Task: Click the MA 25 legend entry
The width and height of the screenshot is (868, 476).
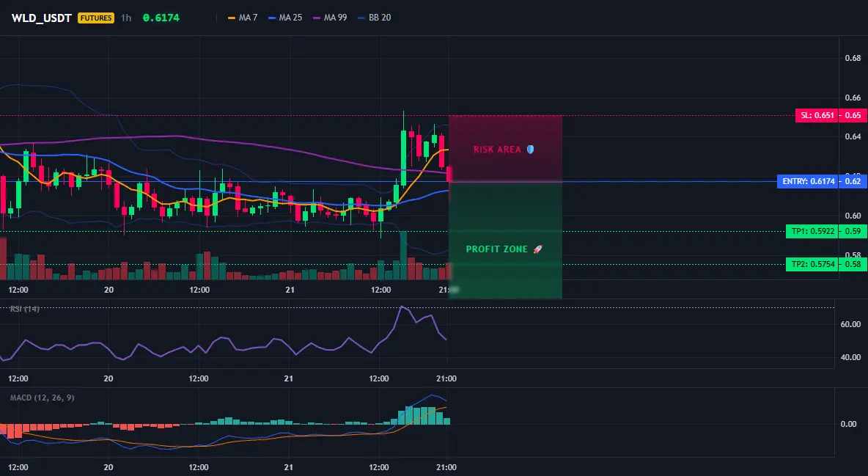Action: 285,18
